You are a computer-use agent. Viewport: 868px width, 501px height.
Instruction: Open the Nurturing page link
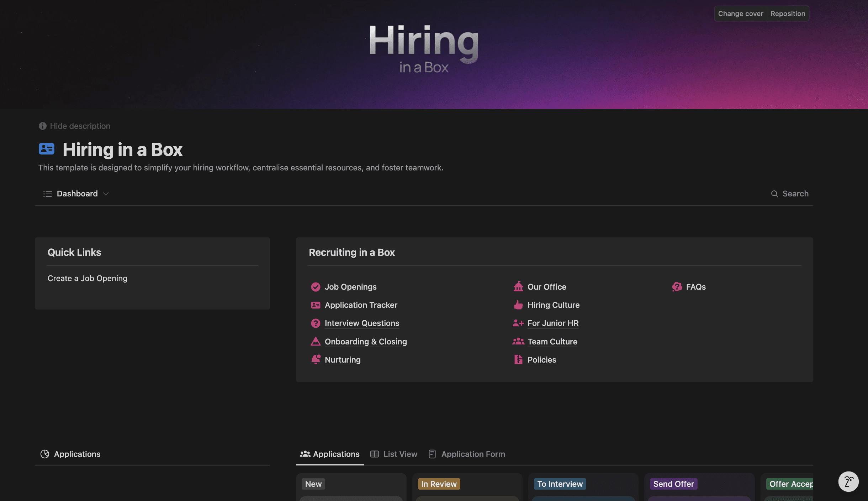[343, 360]
